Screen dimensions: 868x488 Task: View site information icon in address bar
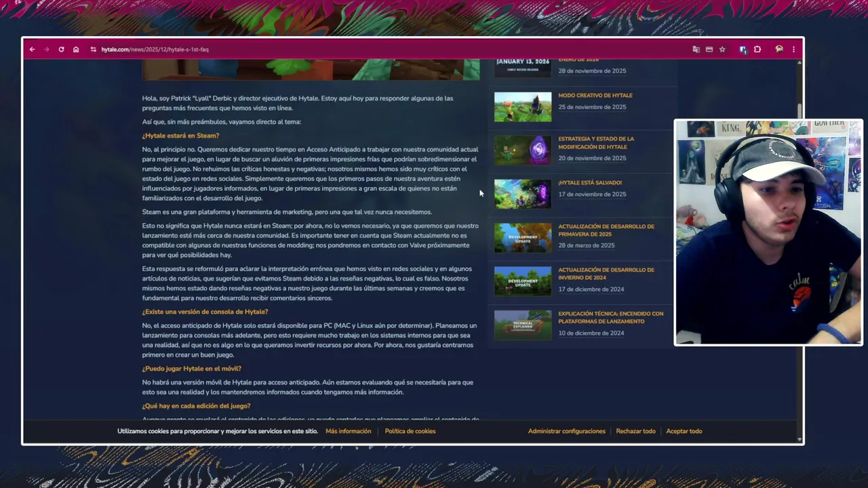click(93, 49)
